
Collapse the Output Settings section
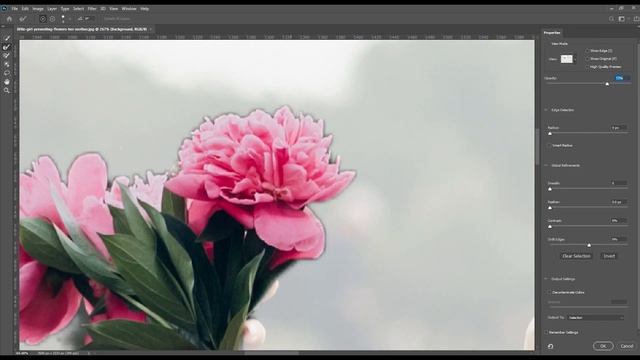[x=546, y=279]
